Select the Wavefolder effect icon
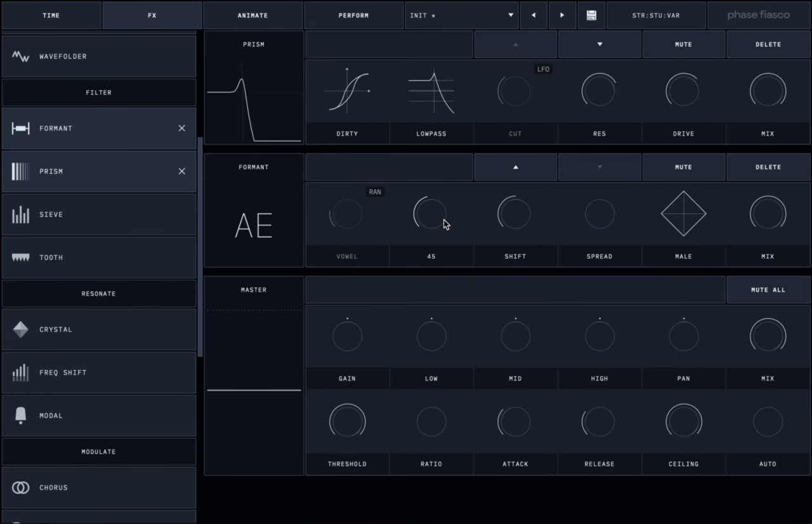The height and width of the screenshot is (524, 812). [x=21, y=56]
